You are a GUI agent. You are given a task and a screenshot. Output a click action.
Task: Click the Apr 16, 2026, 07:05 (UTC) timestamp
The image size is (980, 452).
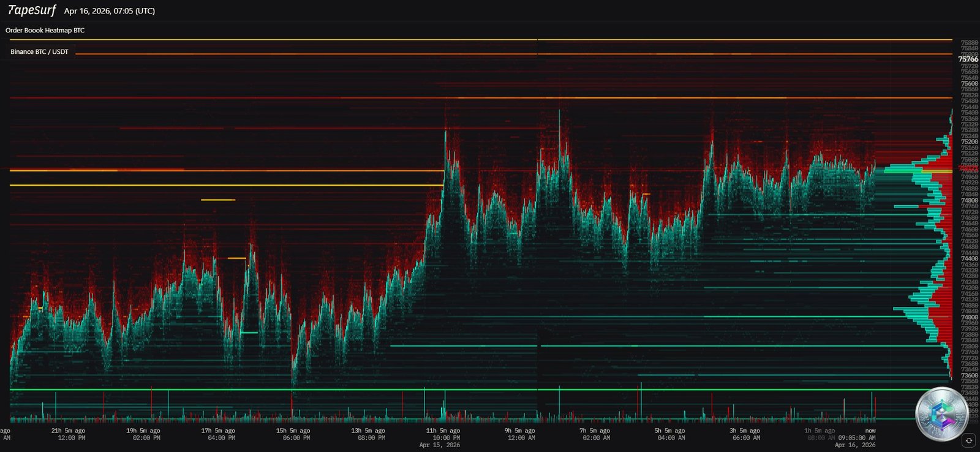(109, 11)
